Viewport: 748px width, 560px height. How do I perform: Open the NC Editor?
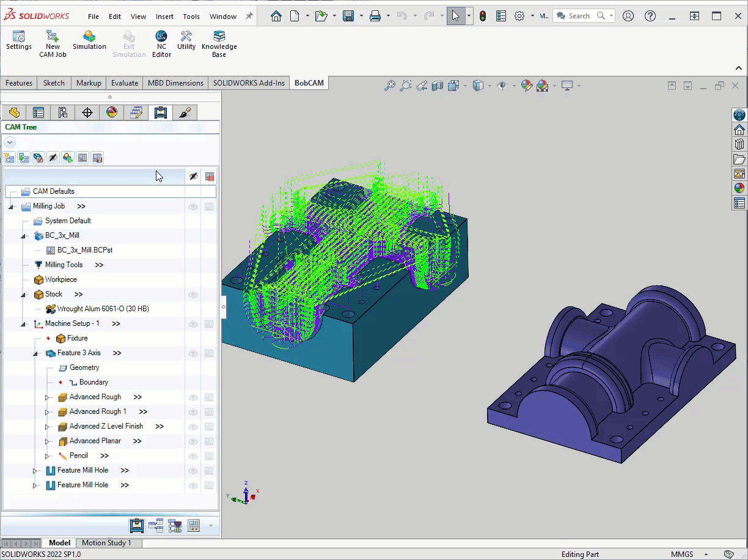[161, 44]
